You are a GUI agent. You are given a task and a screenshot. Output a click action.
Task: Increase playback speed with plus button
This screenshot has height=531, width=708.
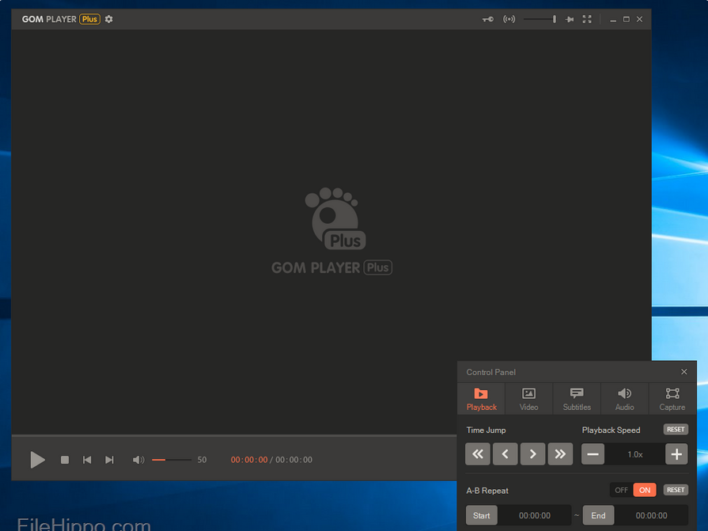point(676,454)
